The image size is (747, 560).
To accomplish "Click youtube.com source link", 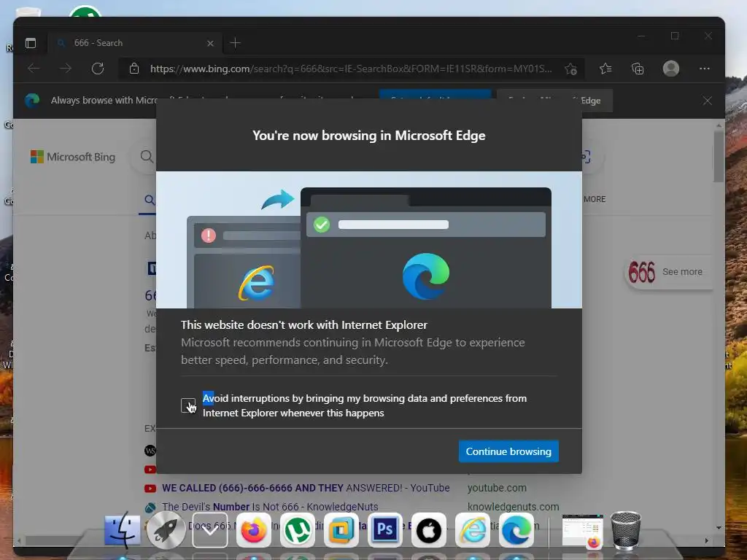I will click(497, 488).
